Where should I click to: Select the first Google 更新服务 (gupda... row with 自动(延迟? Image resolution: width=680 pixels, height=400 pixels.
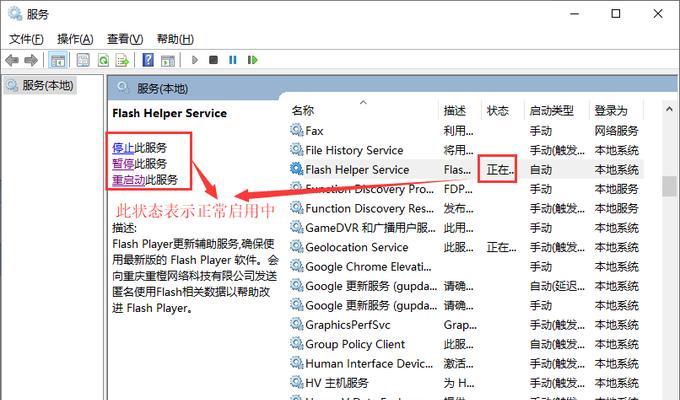[x=466, y=286]
